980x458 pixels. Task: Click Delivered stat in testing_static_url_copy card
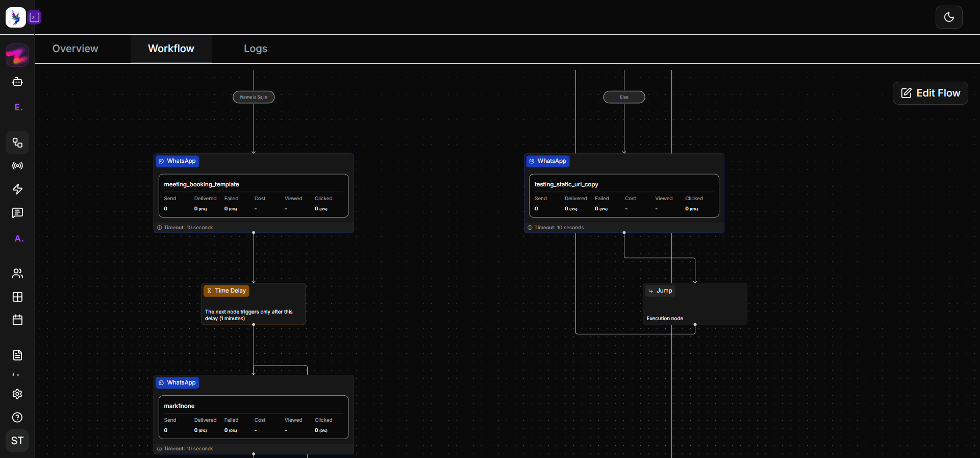tap(575, 203)
